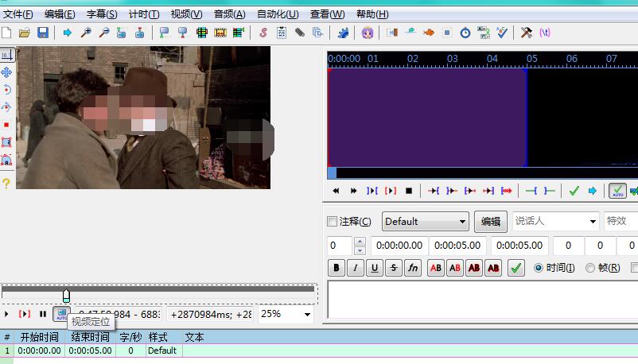Screen dimensions: 638x364
Task: Click the video zoom in magnifier icon
Action: coord(85,33)
